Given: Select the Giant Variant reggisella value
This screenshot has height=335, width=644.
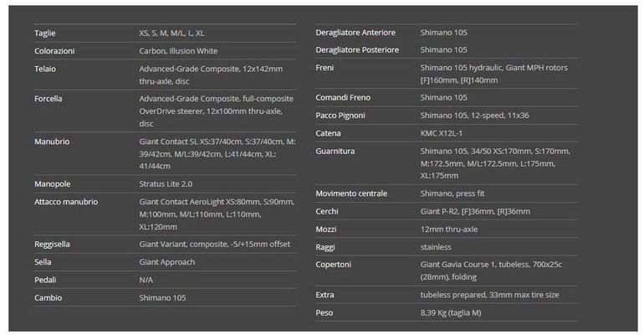Looking at the screenshot, I should (214, 245).
